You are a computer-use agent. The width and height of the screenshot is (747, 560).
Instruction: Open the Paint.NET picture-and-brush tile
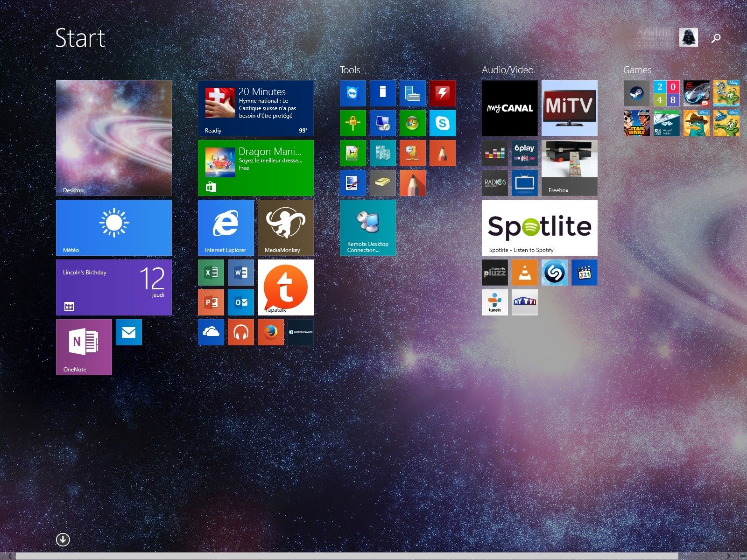pyautogui.click(x=353, y=183)
